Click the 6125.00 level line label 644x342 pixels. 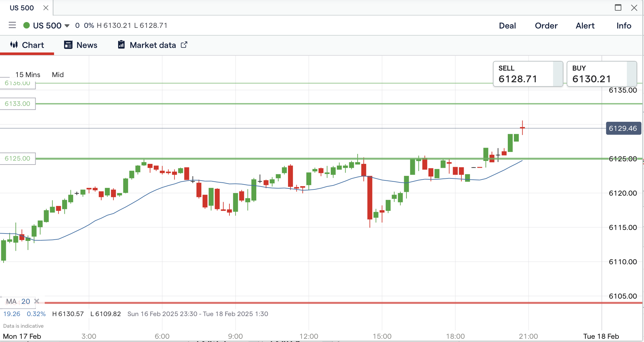(17, 159)
